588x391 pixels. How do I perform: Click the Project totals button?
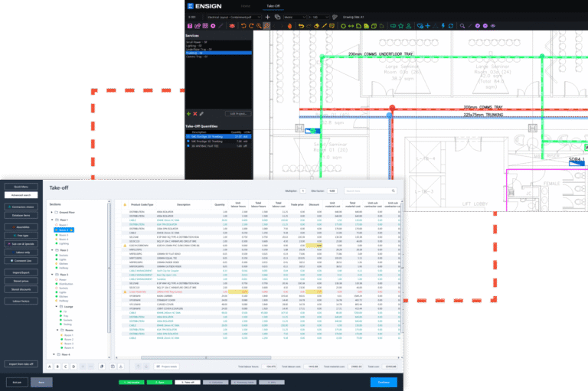(166, 367)
